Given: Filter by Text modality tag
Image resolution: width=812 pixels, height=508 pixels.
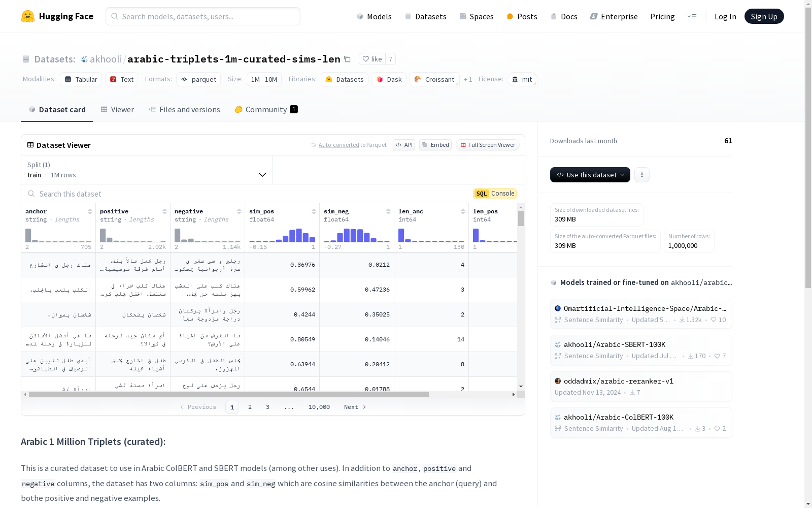Looking at the screenshot, I should (122, 79).
